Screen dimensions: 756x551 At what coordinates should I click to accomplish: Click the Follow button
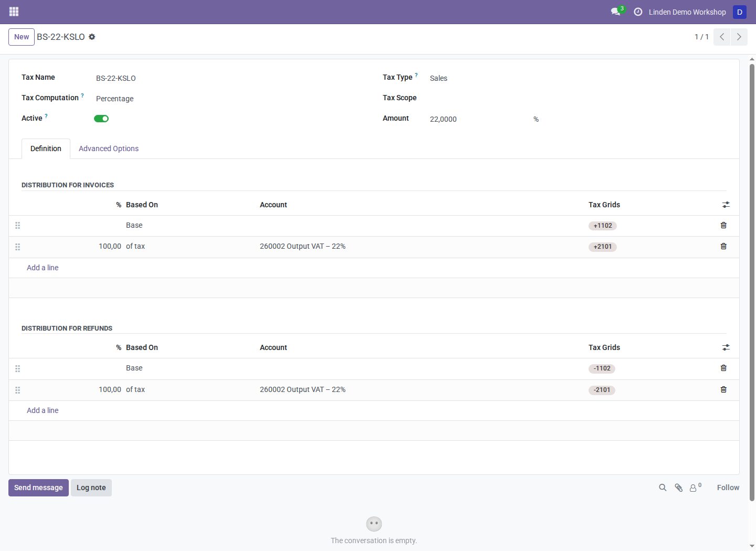[728, 488]
